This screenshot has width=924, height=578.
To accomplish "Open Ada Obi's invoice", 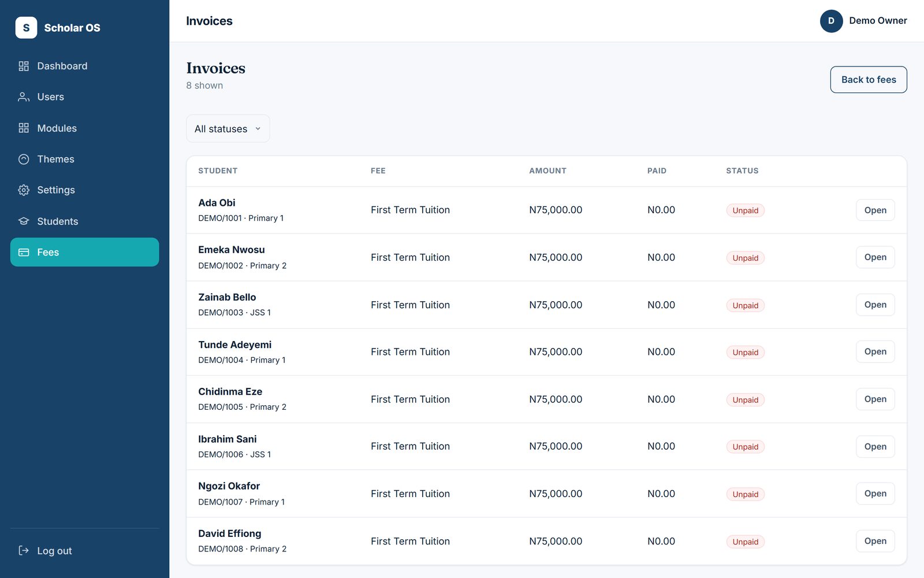I will [875, 210].
